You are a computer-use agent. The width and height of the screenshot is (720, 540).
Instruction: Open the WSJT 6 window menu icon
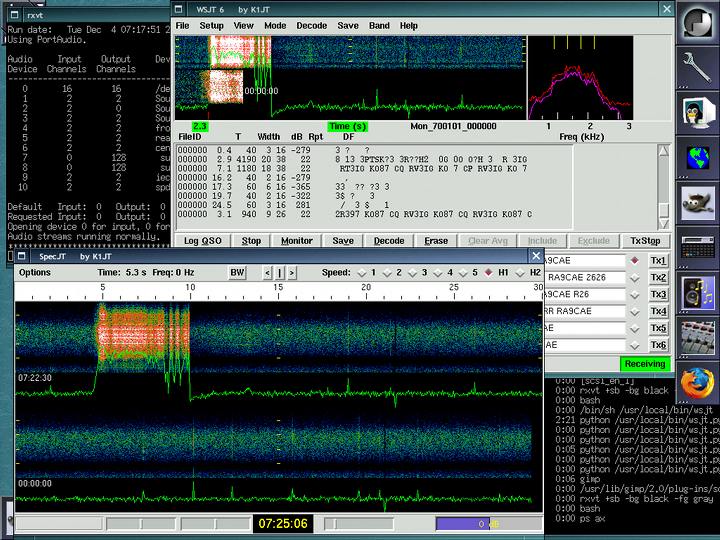(179, 9)
